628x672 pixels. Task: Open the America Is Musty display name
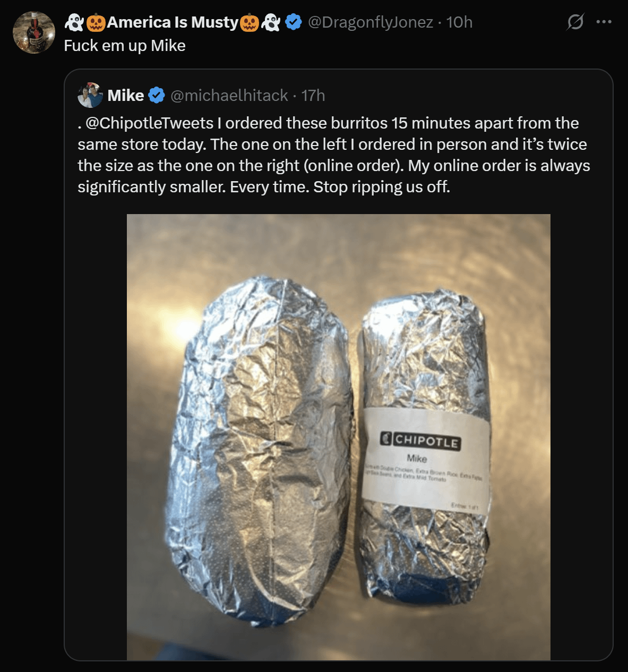(x=173, y=22)
